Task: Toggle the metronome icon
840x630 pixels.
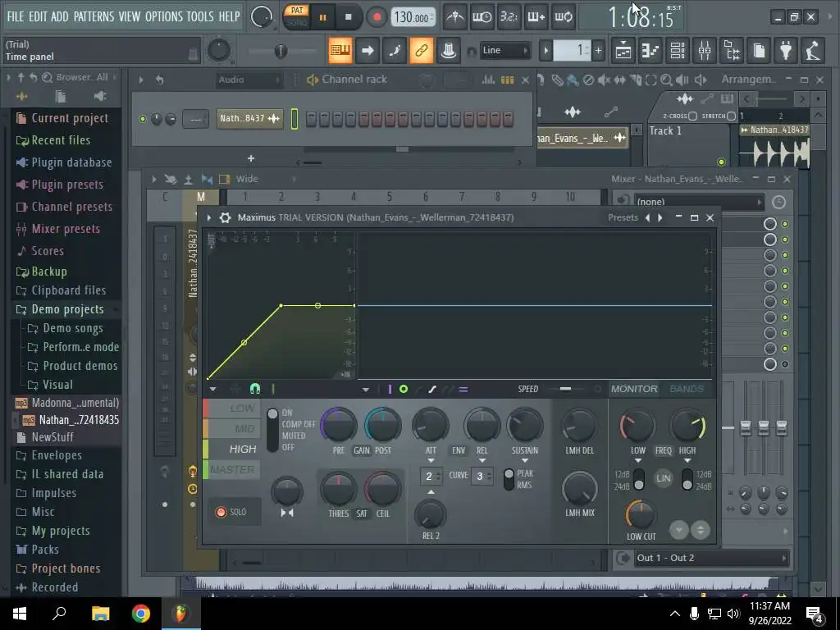Action: (x=455, y=17)
